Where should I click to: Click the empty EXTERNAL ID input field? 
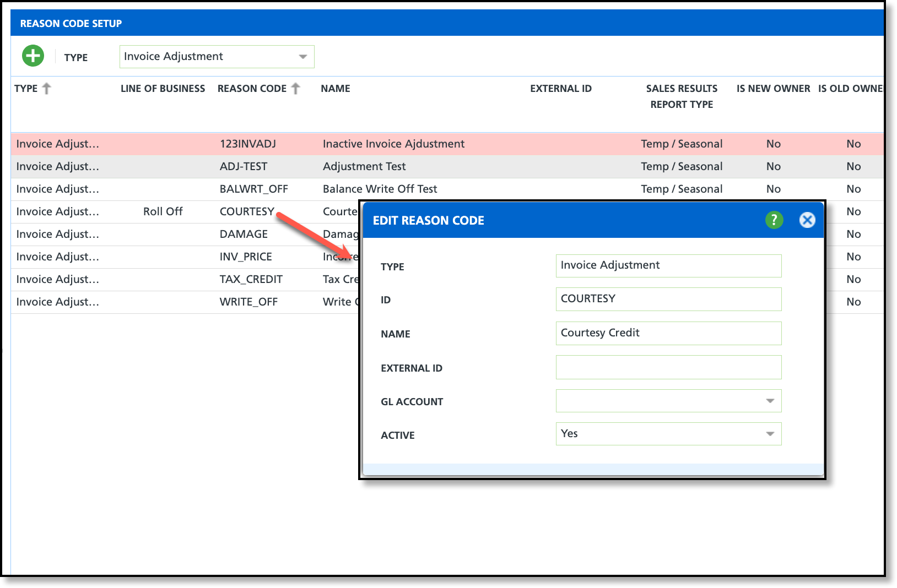[x=668, y=367]
